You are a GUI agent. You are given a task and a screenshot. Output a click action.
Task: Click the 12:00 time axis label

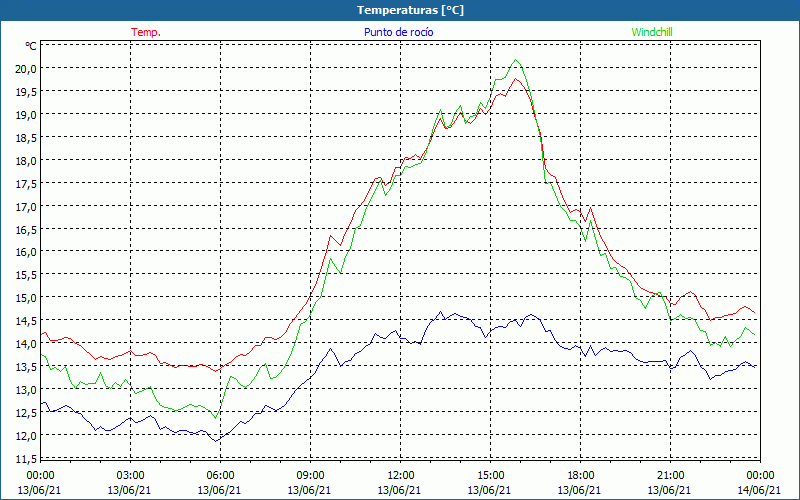tap(401, 476)
